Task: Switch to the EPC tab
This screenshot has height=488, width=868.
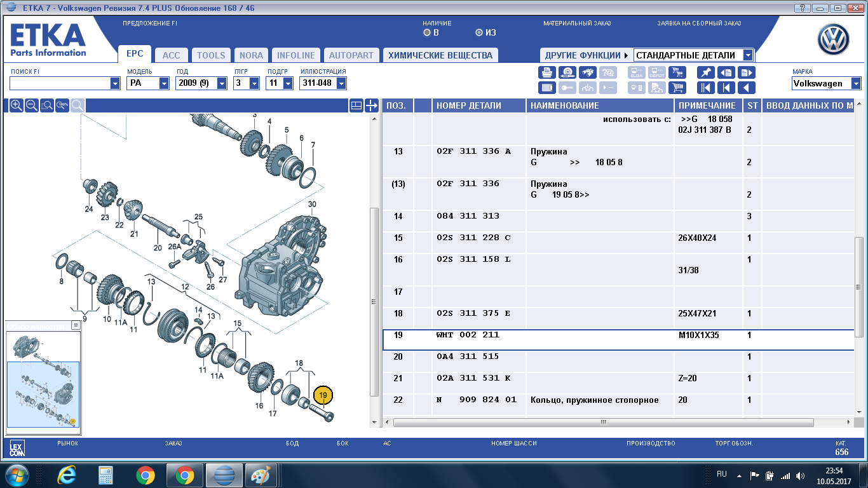Action: [134, 54]
